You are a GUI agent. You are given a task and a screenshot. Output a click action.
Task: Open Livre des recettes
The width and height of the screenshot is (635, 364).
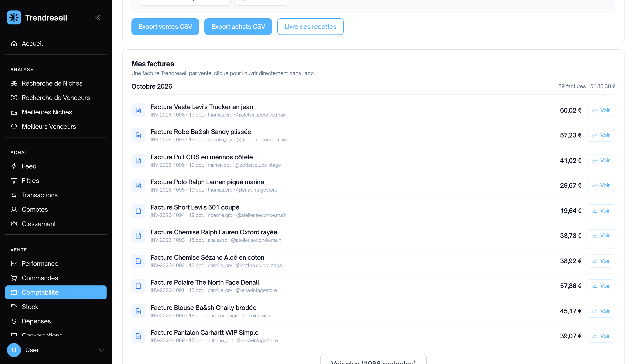coord(310,26)
